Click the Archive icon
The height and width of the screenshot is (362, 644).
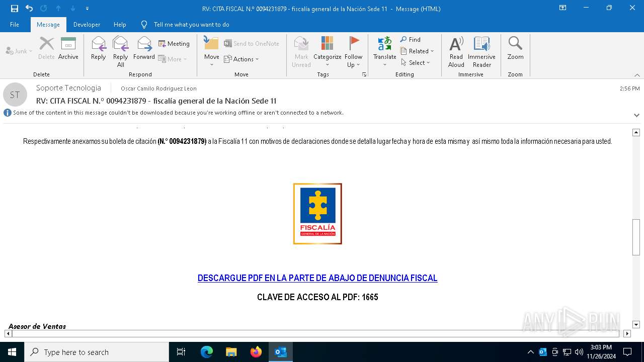[x=68, y=49]
